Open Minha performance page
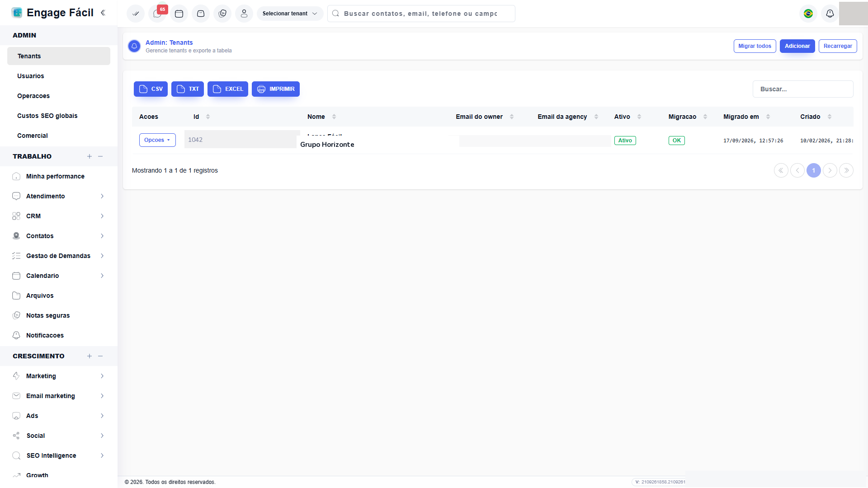The height and width of the screenshot is (488, 868). pos(59,176)
